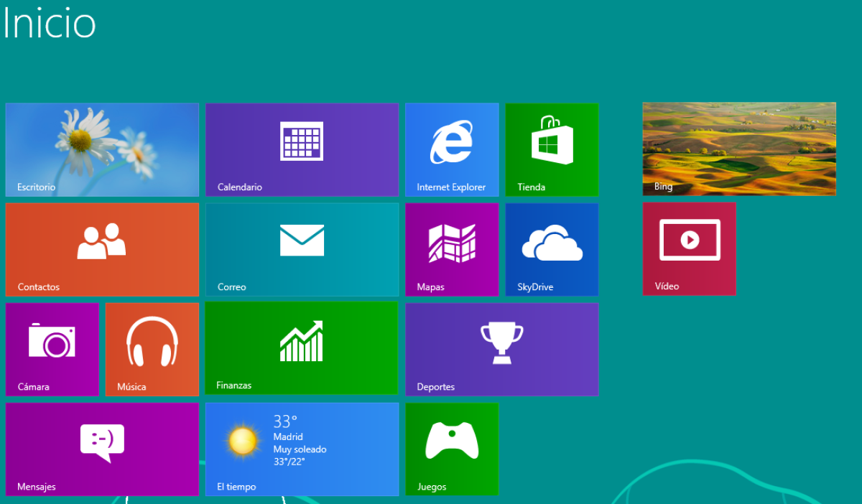862x504 pixels.
Task: Open the Correo mail tile
Action: click(x=302, y=249)
